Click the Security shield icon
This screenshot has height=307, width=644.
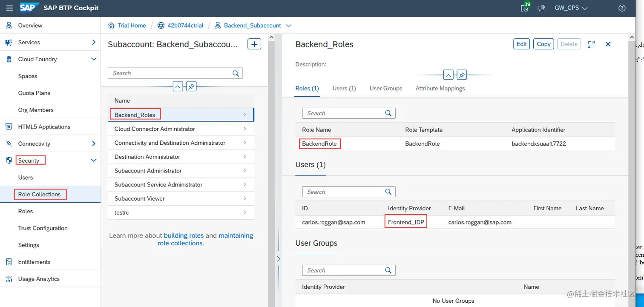9,161
